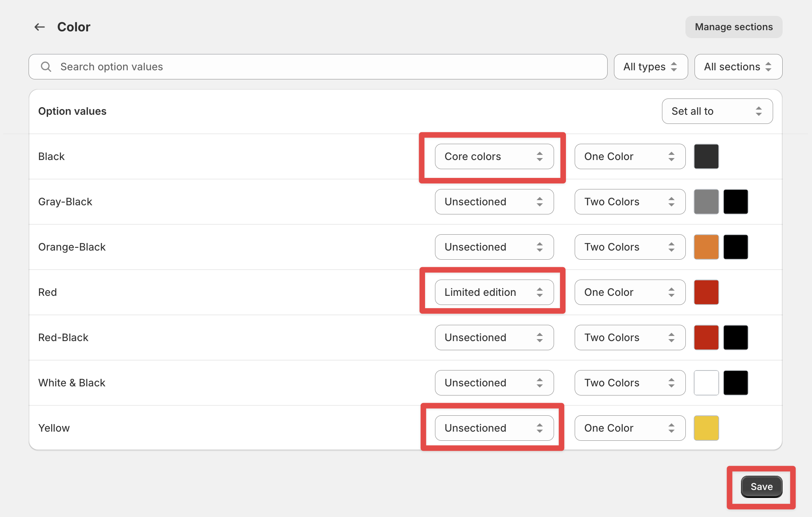This screenshot has height=517, width=812.
Task: Open Red's Limited edition section dropdown
Action: point(494,292)
